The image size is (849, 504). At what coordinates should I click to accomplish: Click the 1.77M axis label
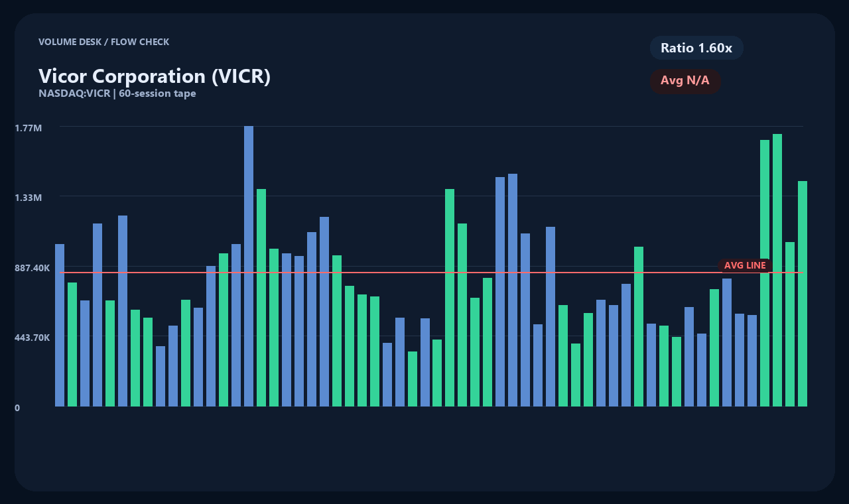[29, 128]
